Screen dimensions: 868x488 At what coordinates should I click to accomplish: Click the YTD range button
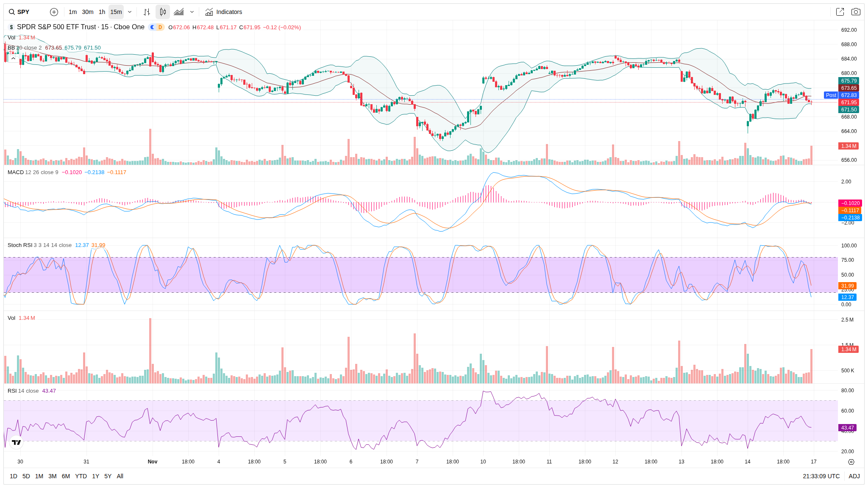click(x=81, y=476)
